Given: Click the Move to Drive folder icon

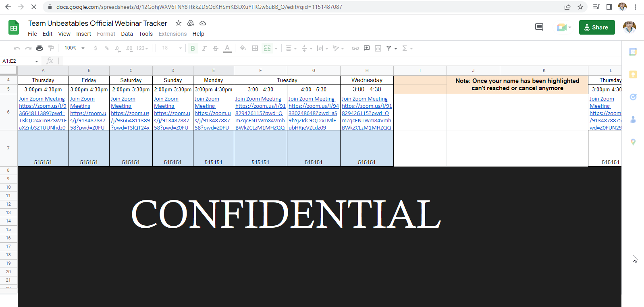Looking at the screenshot, I should [x=191, y=23].
